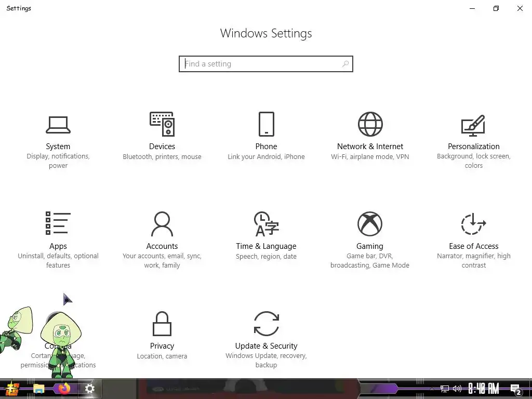Open Gaming Xbox logo icon
532x399 pixels.
point(370,224)
